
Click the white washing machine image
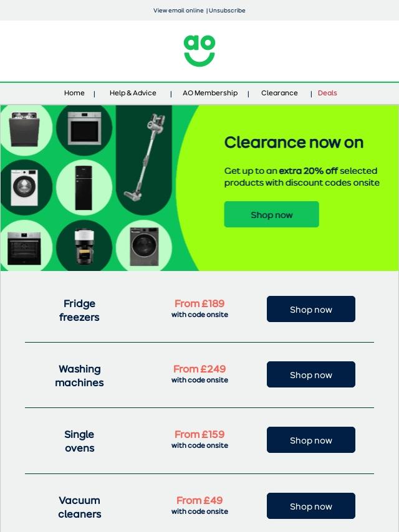24,188
